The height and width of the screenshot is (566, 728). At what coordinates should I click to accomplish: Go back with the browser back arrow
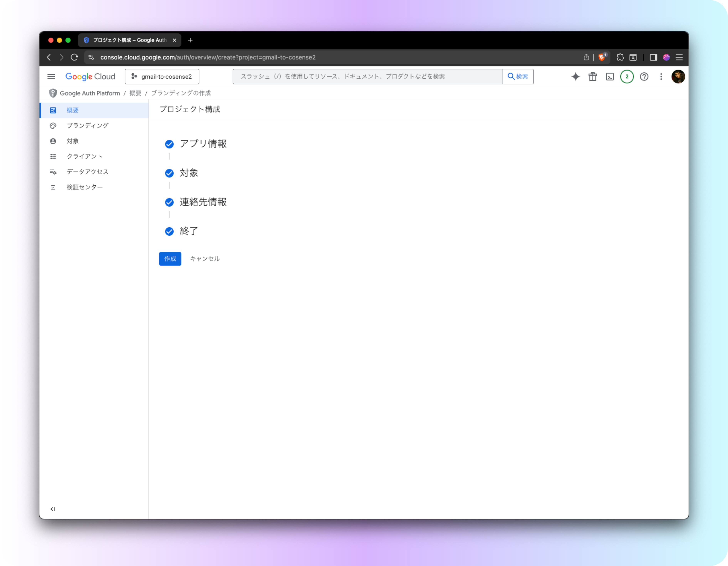coord(49,57)
